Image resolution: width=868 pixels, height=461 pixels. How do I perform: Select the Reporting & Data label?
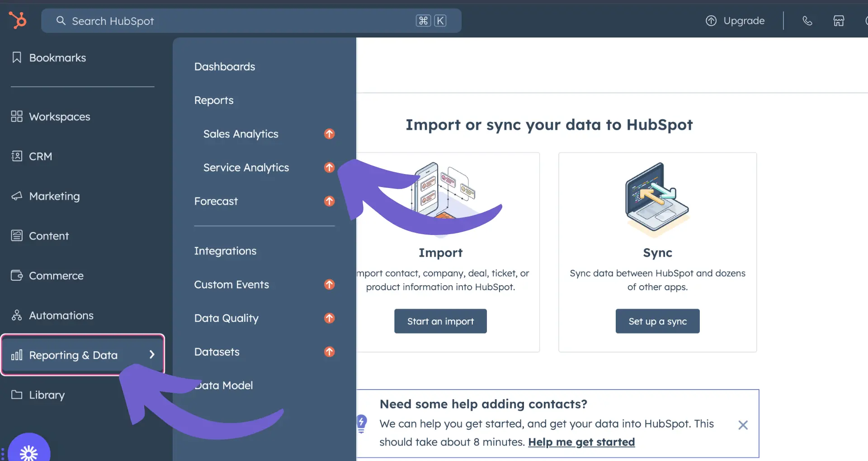[x=73, y=355]
